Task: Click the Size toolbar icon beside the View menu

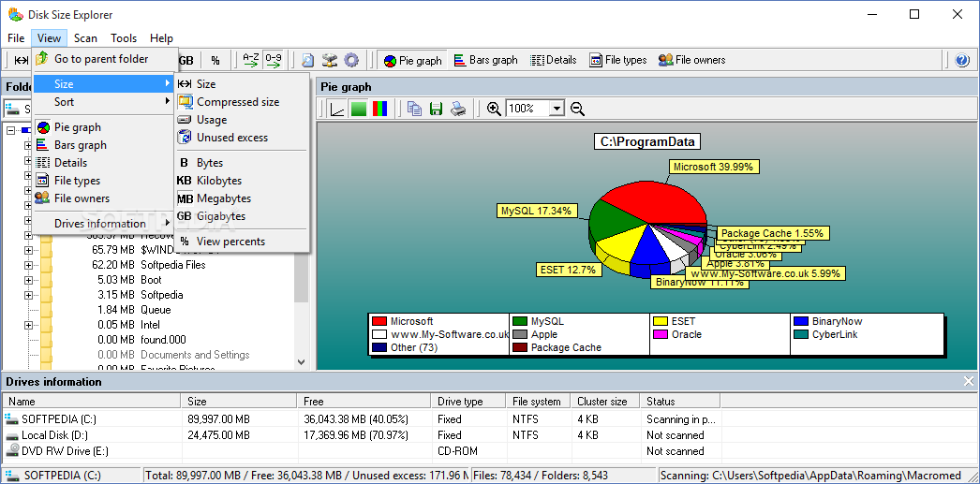Action: tap(22, 60)
